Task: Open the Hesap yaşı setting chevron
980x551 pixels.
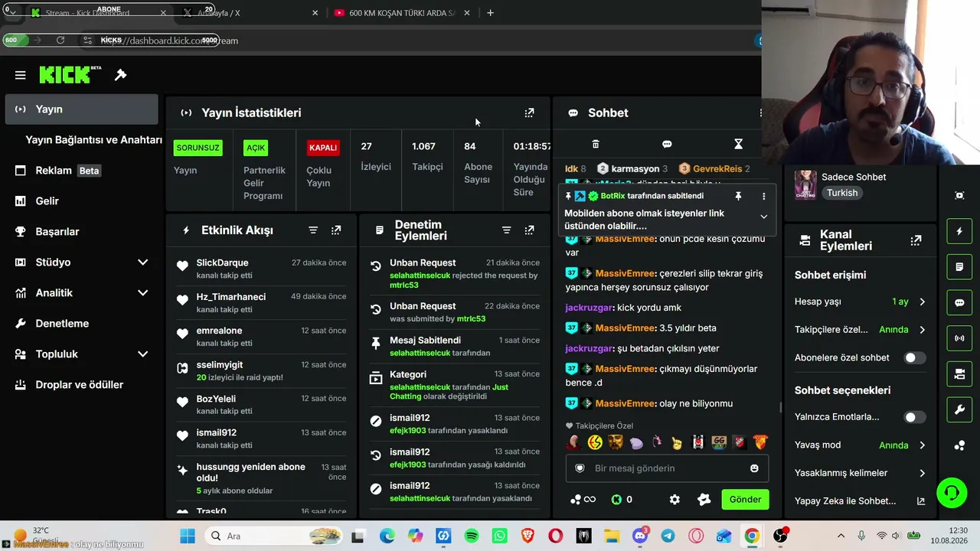Action: (x=922, y=302)
